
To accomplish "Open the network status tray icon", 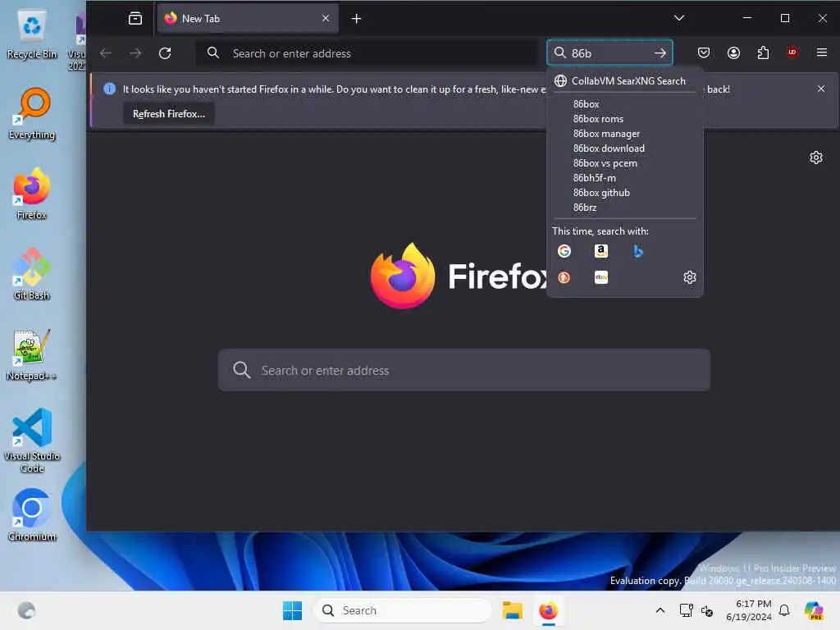I will [687, 610].
